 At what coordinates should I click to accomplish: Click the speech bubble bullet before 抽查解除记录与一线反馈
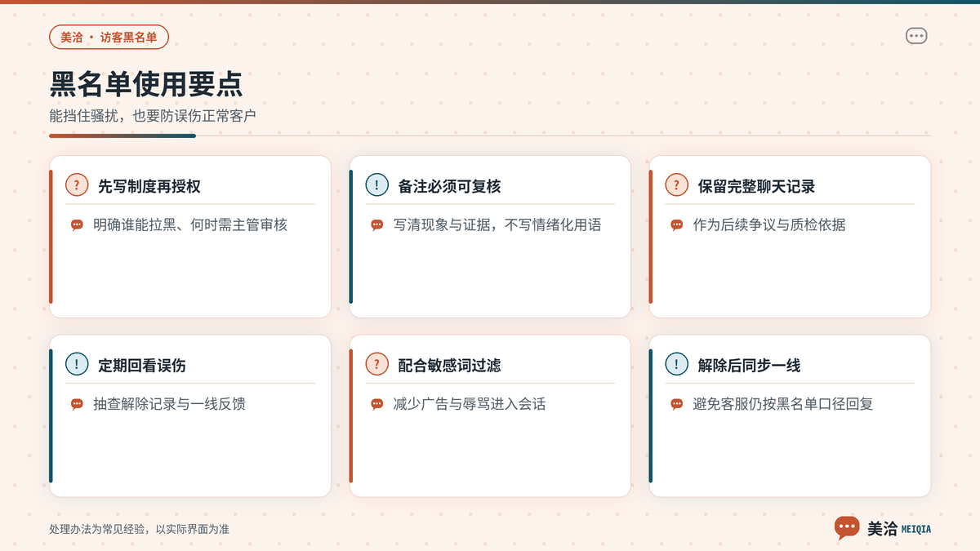[x=77, y=403]
